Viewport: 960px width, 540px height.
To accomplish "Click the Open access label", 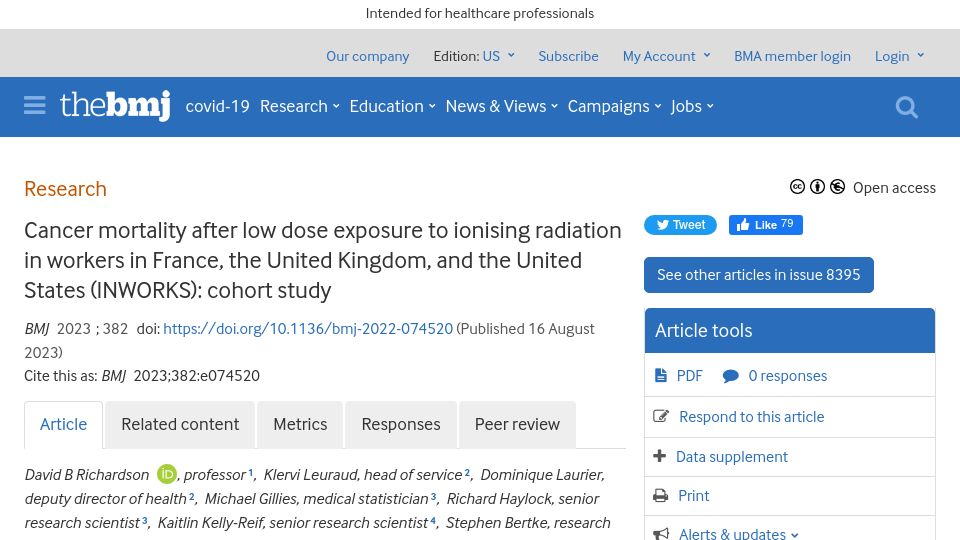I will (x=894, y=187).
